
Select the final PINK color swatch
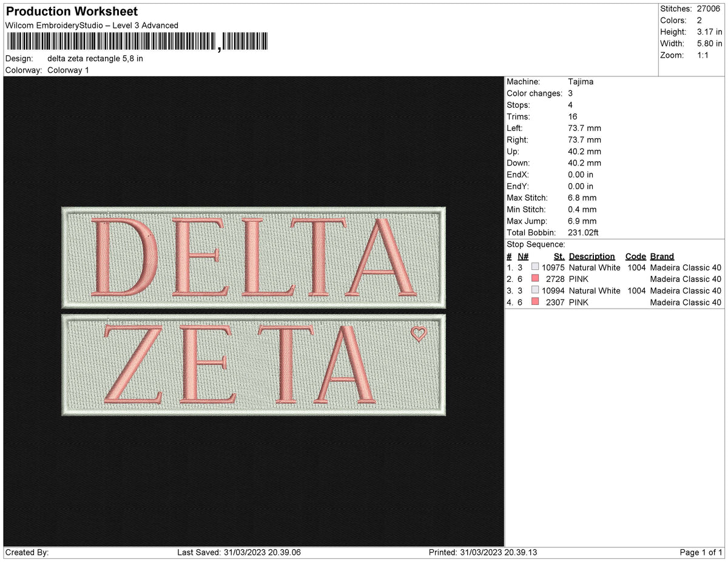(x=536, y=302)
